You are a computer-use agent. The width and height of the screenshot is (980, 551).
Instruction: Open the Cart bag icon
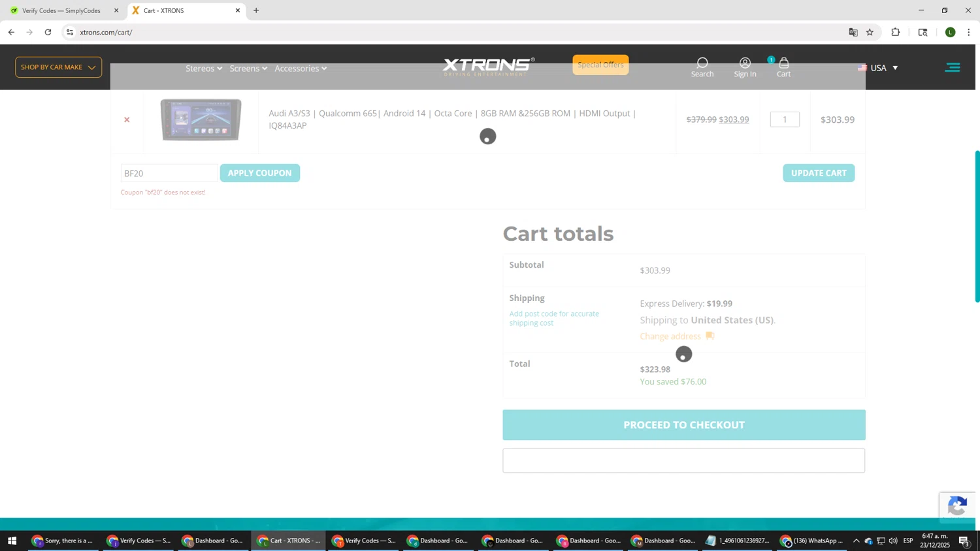[783, 67]
